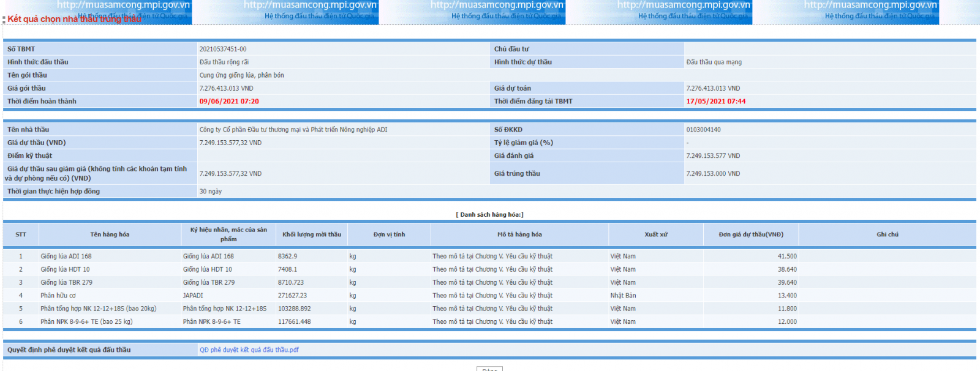Click the Khối lượng mời thầu column header
The height and width of the screenshot is (371, 980).
click(x=311, y=234)
